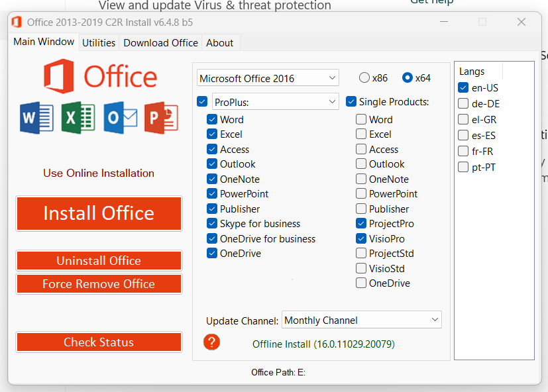Screen dimensions: 548x392
Task: Click the Offline Install version text
Action: tap(323, 344)
